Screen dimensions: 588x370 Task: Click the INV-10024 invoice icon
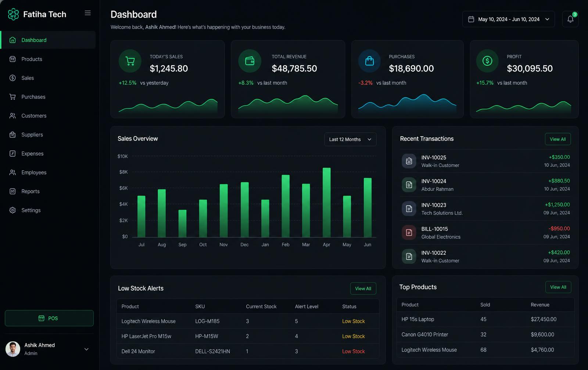pyautogui.click(x=409, y=185)
